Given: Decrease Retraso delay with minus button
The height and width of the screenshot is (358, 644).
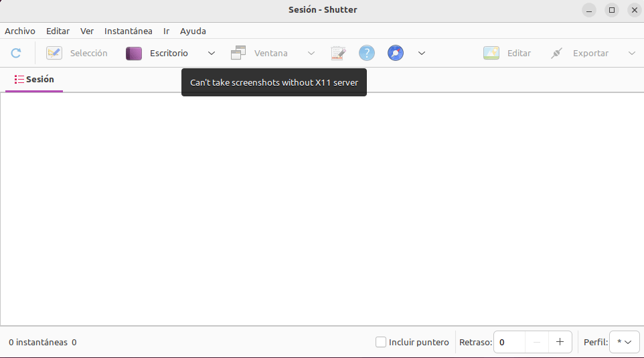Looking at the screenshot, I should [x=536, y=342].
